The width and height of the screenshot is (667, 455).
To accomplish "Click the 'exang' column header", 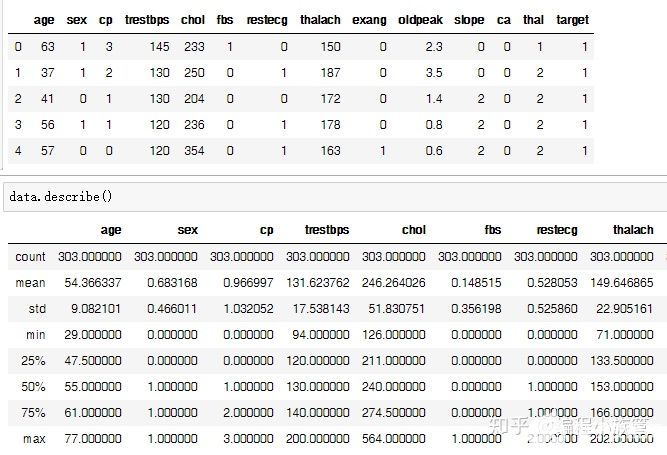I will [369, 19].
